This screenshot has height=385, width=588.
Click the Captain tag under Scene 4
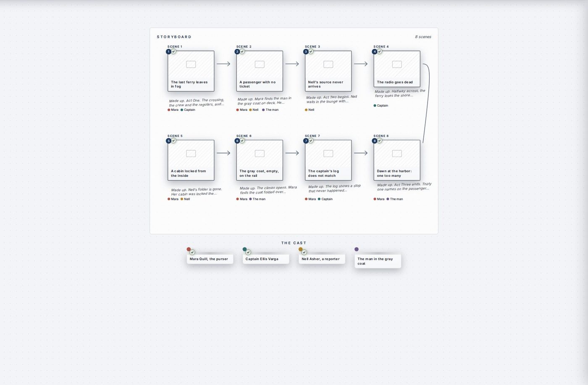point(381,105)
